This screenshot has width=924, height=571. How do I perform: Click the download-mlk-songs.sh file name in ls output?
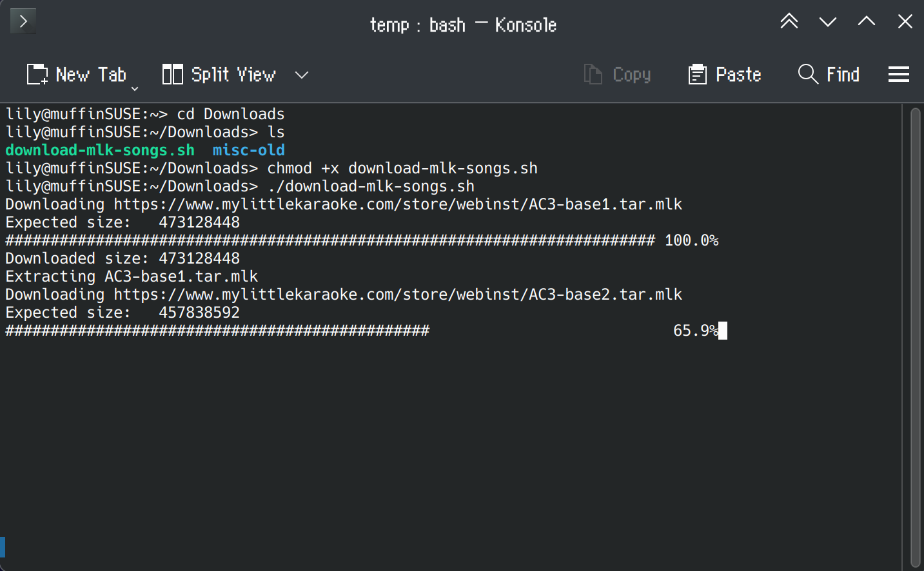tap(100, 150)
